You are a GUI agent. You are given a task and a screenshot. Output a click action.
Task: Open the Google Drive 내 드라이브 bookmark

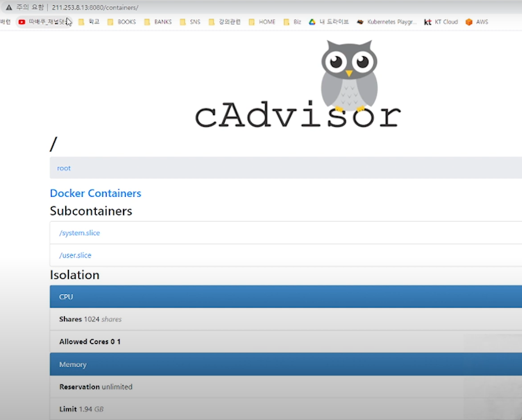[329, 22]
